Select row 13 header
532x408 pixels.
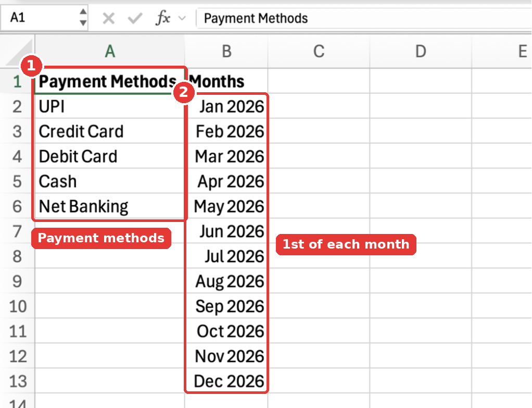click(17, 381)
